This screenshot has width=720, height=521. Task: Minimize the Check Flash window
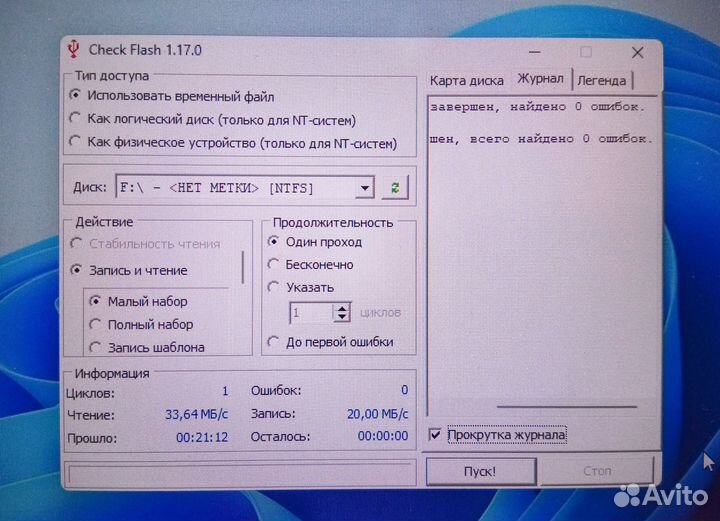click(534, 52)
